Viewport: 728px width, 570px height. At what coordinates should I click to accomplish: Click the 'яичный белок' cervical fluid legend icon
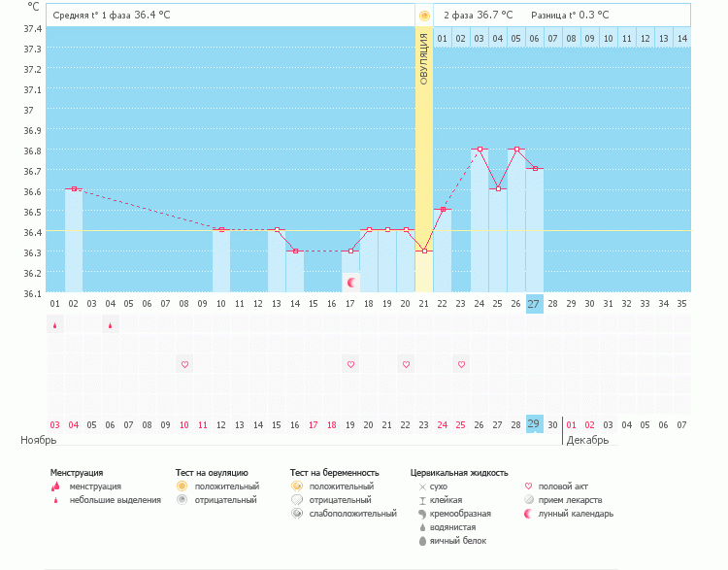[x=422, y=541]
